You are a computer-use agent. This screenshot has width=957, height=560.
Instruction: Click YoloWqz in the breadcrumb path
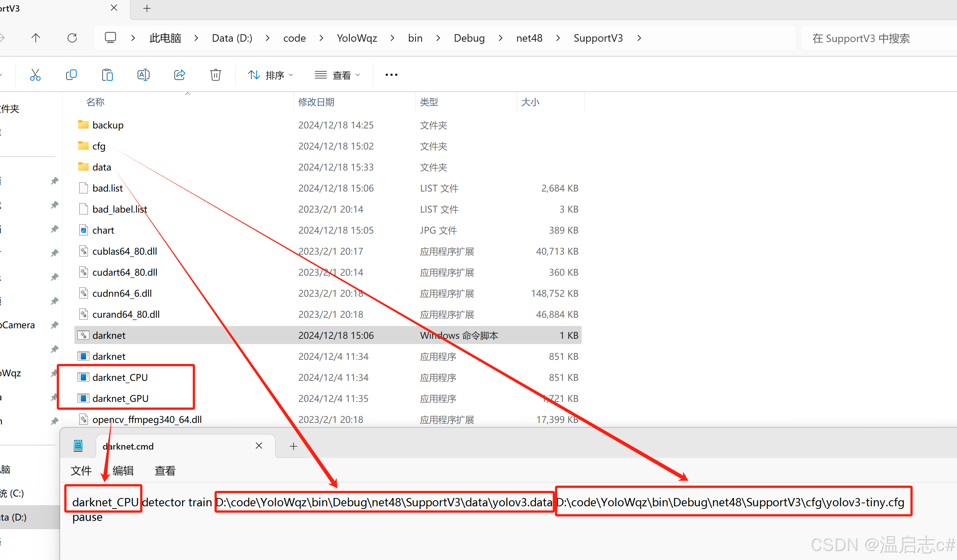click(x=357, y=38)
